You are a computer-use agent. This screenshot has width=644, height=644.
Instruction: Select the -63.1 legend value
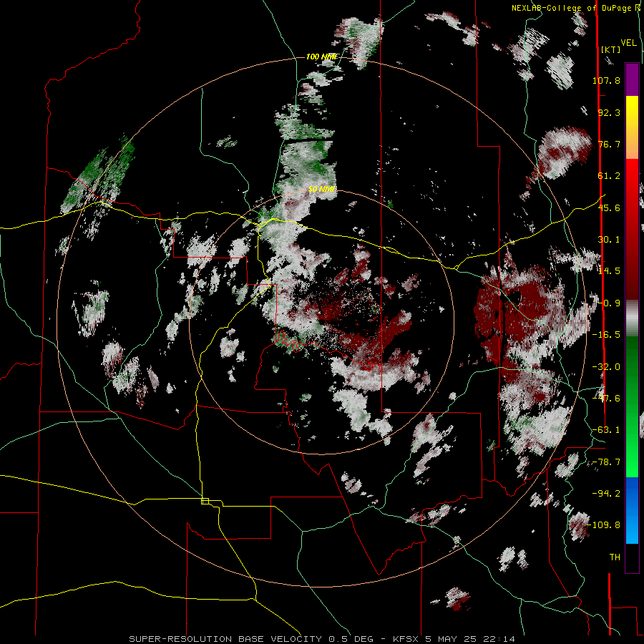606,430
